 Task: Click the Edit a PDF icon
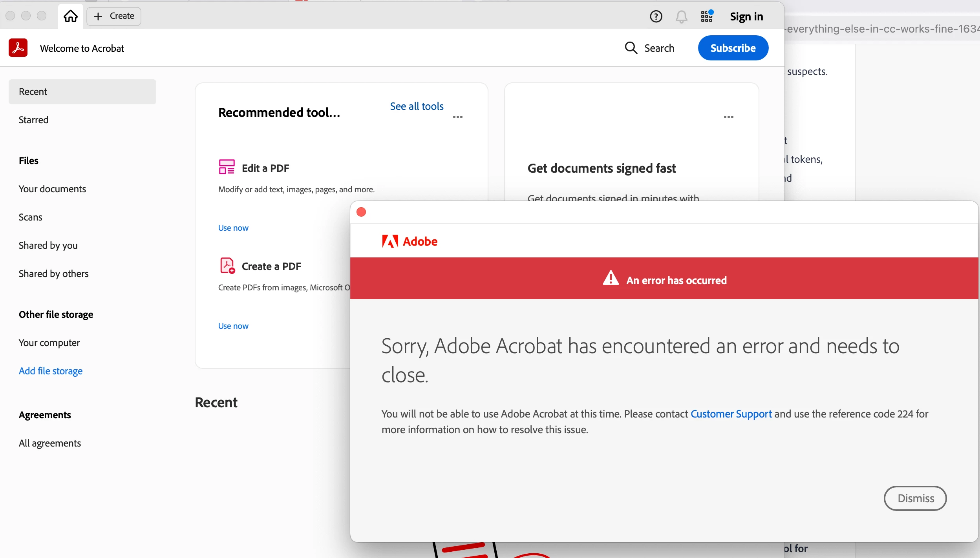pyautogui.click(x=227, y=167)
